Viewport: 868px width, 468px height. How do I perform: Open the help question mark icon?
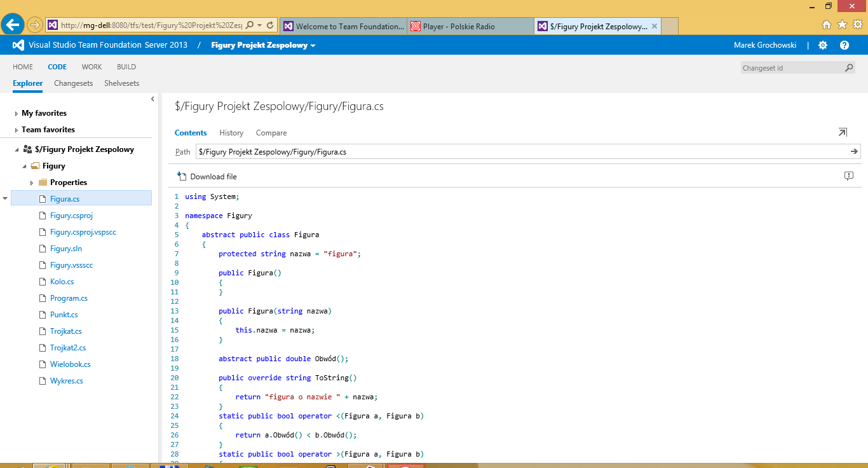tap(844, 45)
